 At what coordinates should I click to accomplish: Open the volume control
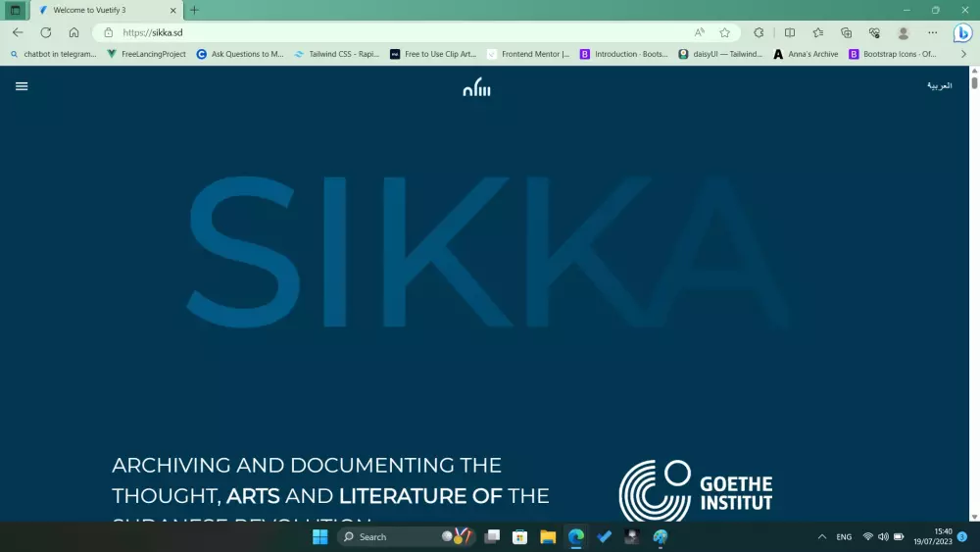coord(883,537)
